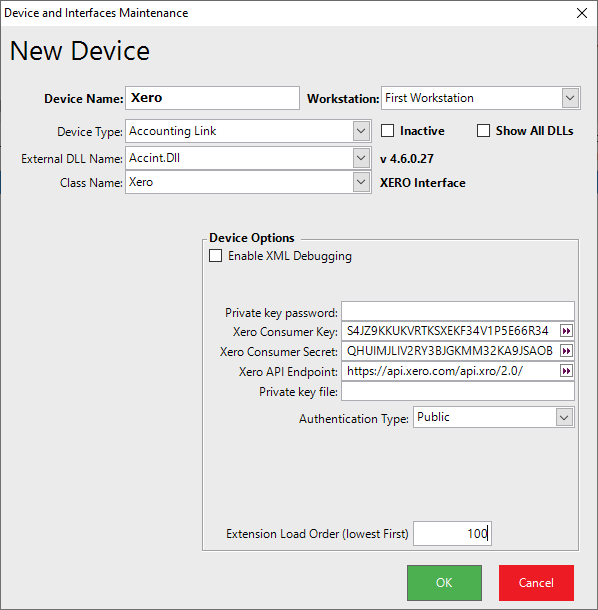Click the Extension Load Order field
Image resolution: width=598 pixels, height=610 pixels.
point(452,533)
